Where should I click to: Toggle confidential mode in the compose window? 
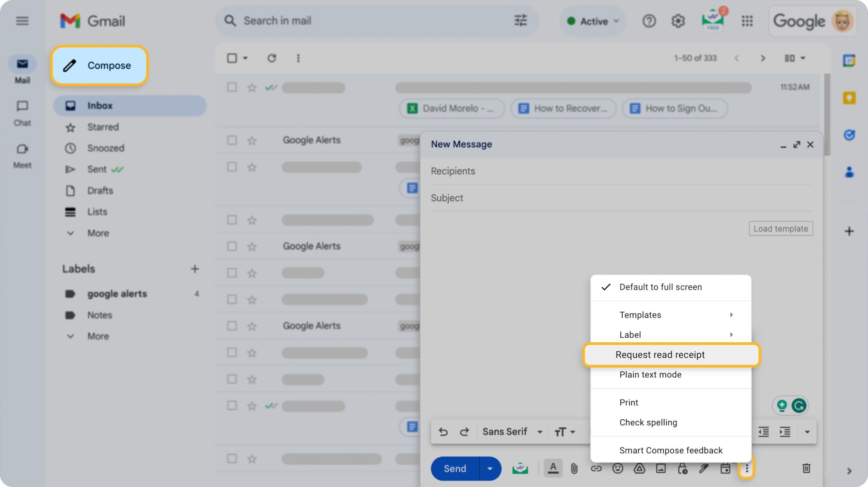[x=683, y=468]
